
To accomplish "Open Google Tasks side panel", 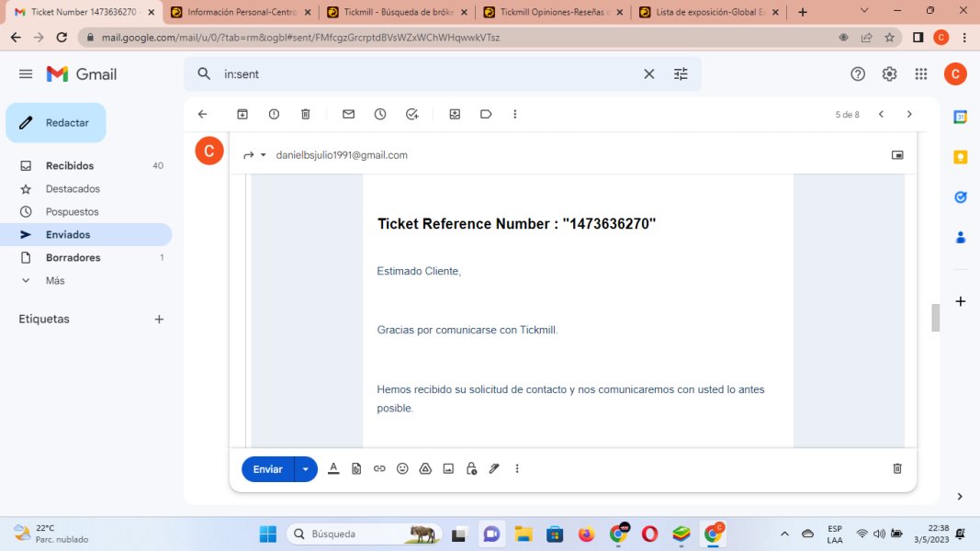I will click(961, 197).
